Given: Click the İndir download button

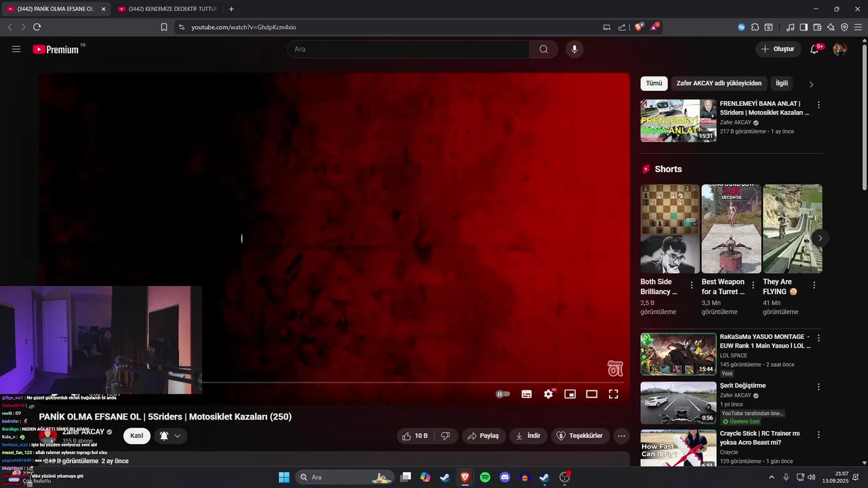Looking at the screenshot, I should coord(528,436).
